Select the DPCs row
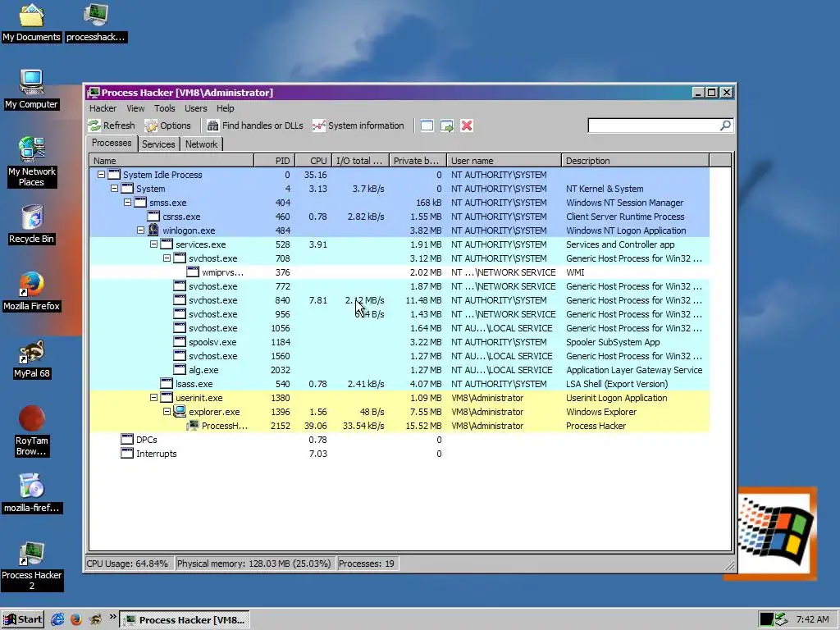840x630 pixels. [399, 440]
